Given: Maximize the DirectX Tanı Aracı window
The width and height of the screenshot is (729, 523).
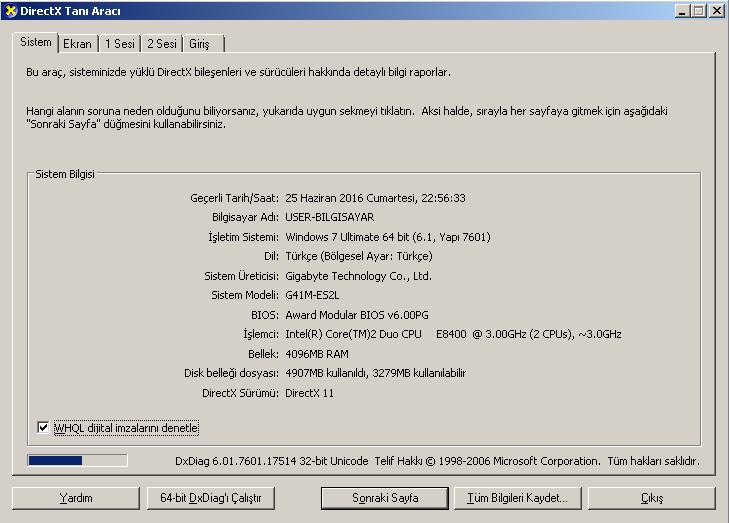Looking at the screenshot, I should point(698,11).
